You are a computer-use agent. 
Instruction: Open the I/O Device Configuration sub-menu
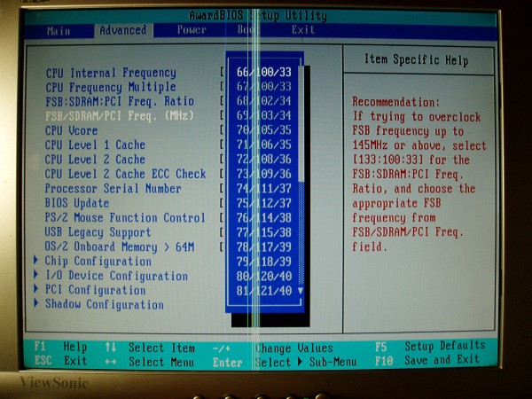tap(116, 275)
